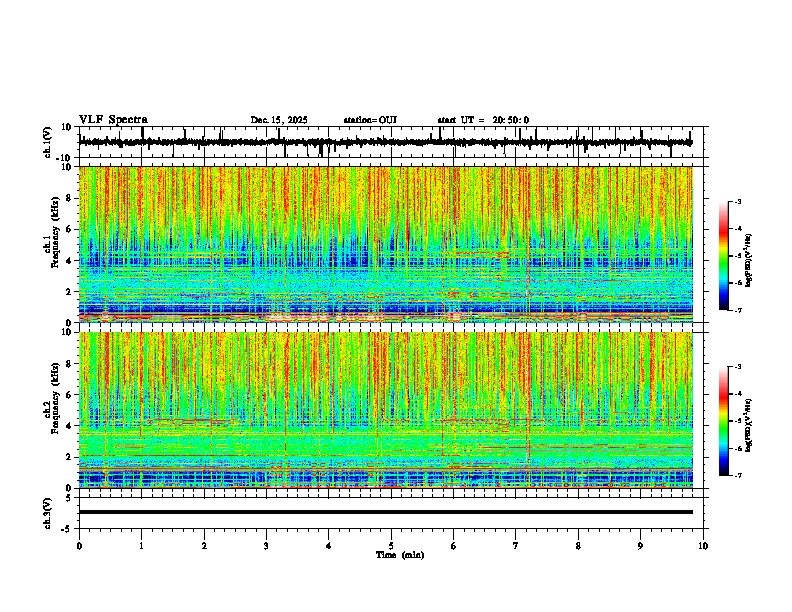
Task: Click the ch.1 frequency spectrogram panel
Action: point(386,244)
